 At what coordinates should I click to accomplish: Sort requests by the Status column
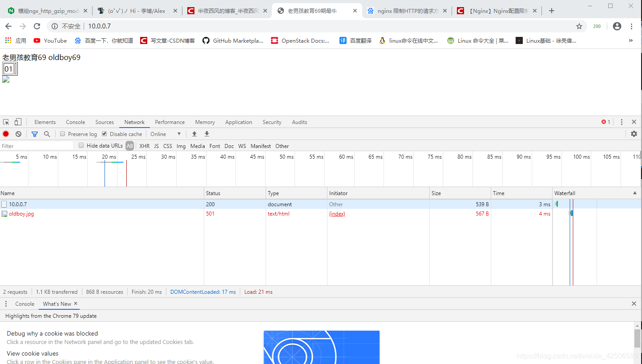(x=235, y=193)
